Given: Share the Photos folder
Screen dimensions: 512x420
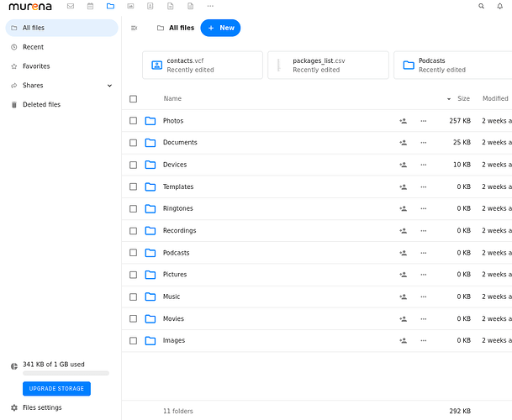Looking at the screenshot, I should tap(404, 121).
